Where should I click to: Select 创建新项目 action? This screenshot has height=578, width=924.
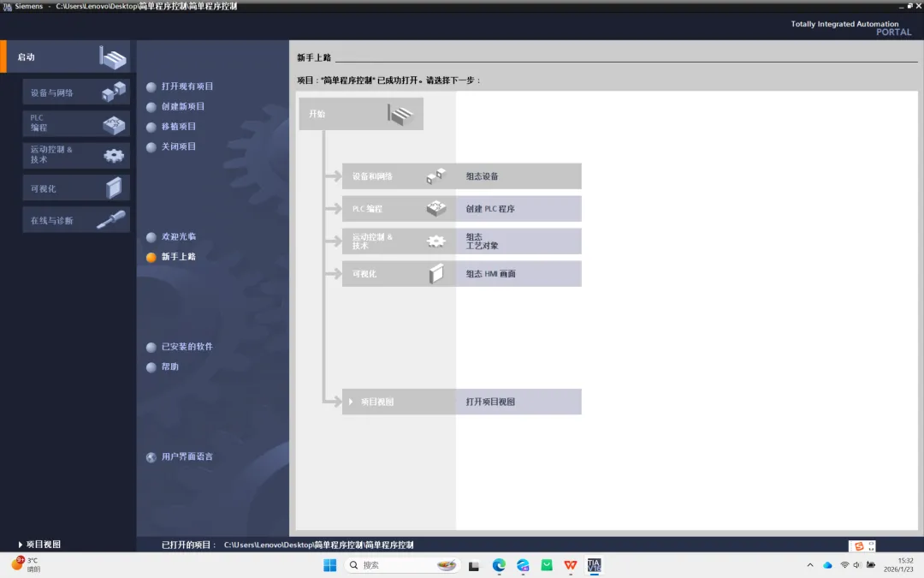[x=175, y=106]
